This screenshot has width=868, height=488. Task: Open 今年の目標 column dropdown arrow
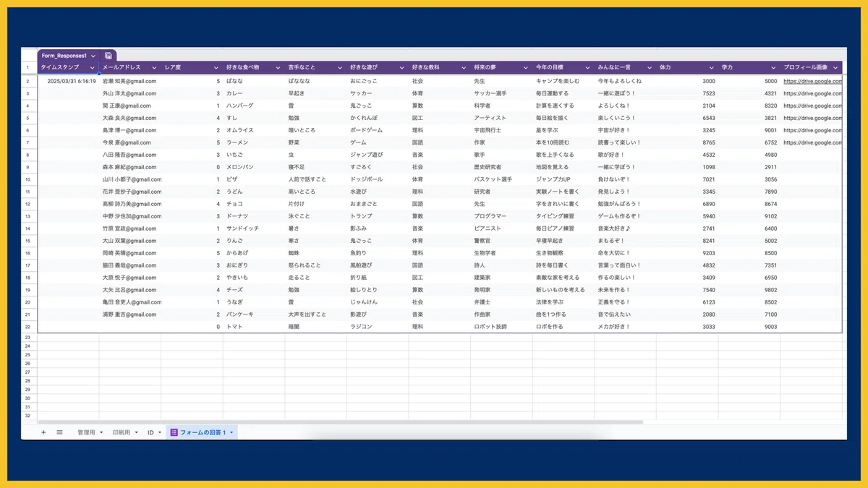coord(587,68)
